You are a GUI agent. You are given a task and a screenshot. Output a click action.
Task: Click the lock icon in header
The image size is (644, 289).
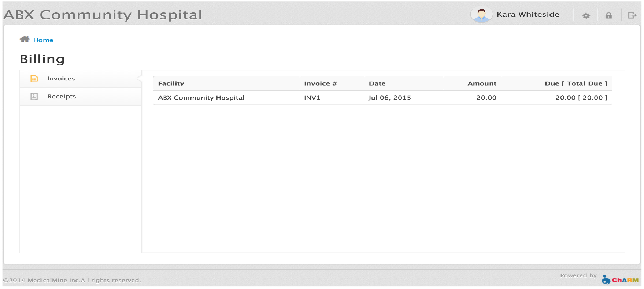tap(608, 15)
